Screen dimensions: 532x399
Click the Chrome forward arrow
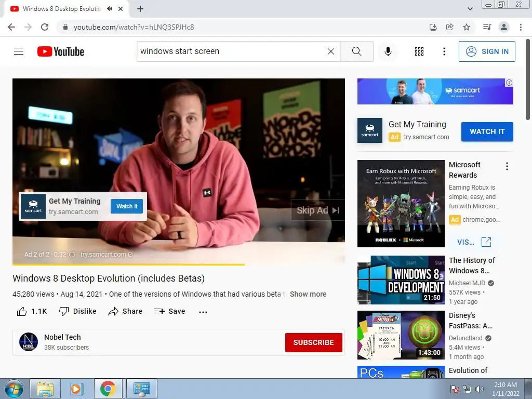28,27
